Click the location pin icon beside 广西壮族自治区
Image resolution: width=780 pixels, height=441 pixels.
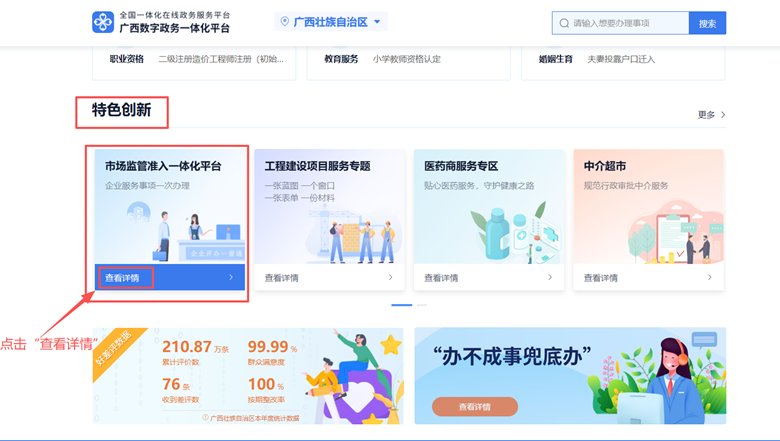click(285, 22)
